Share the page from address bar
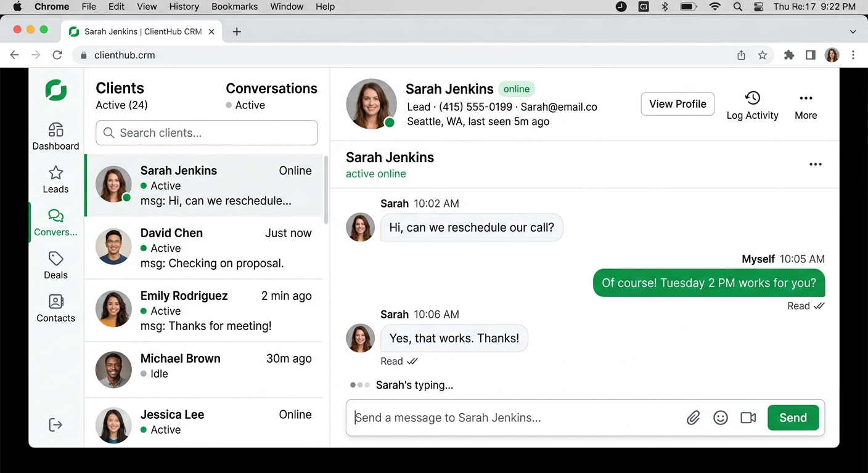 point(741,55)
